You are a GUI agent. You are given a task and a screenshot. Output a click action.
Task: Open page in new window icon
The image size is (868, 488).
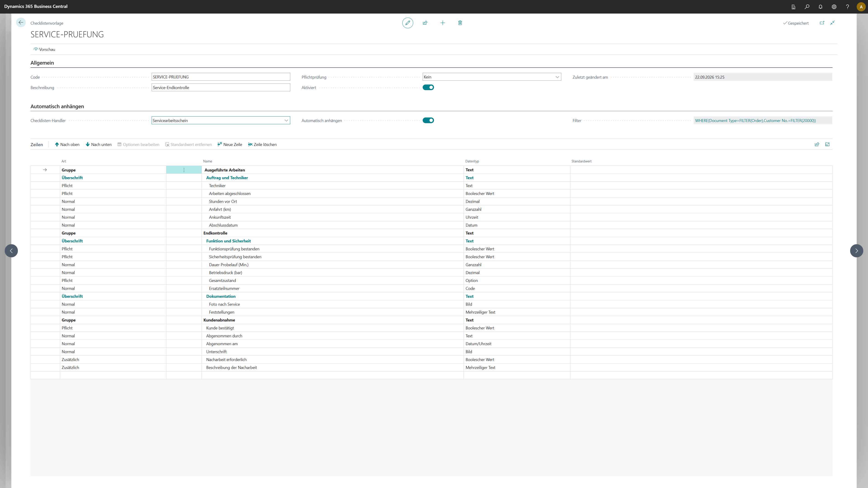[822, 23]
